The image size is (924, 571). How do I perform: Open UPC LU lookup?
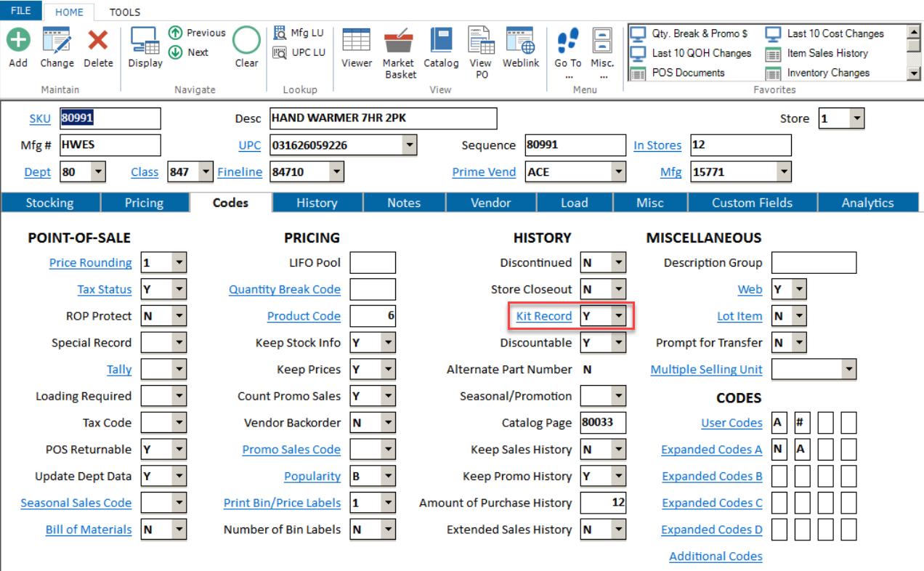pyautogui.click(x=299, y=52)
